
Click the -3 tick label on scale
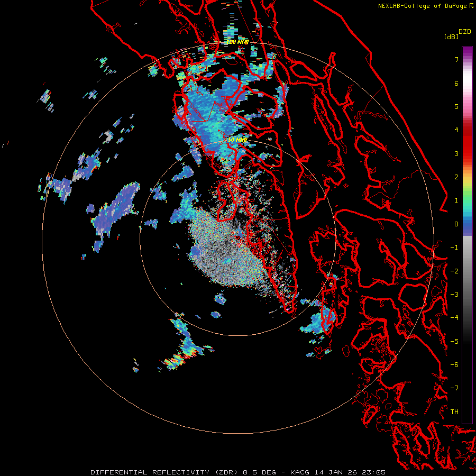(454, 295)
